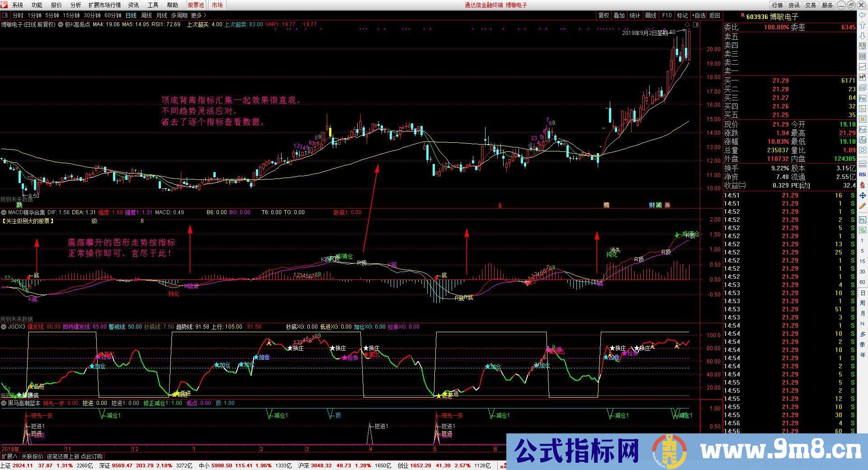
Task: Toggle 复权 price adjustment
Action: click(x=604, y=15)
